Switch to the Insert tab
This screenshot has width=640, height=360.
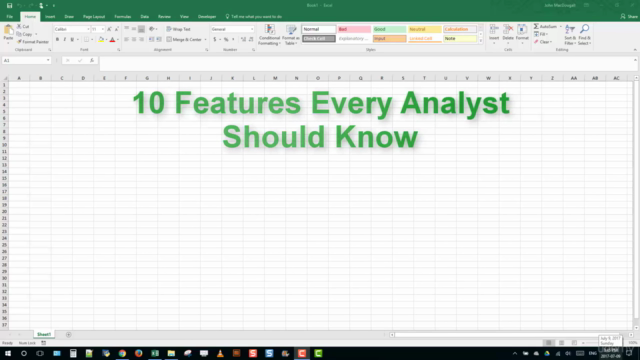pos(50,17)
